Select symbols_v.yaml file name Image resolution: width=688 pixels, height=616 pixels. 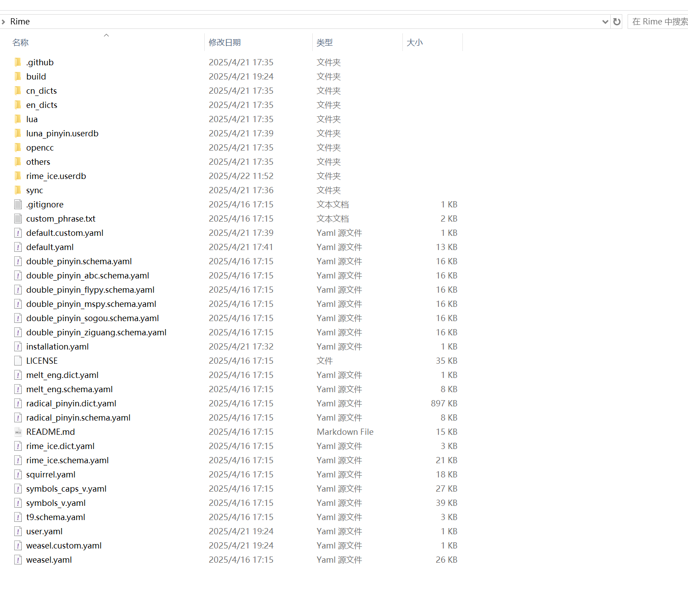[56, 503]
